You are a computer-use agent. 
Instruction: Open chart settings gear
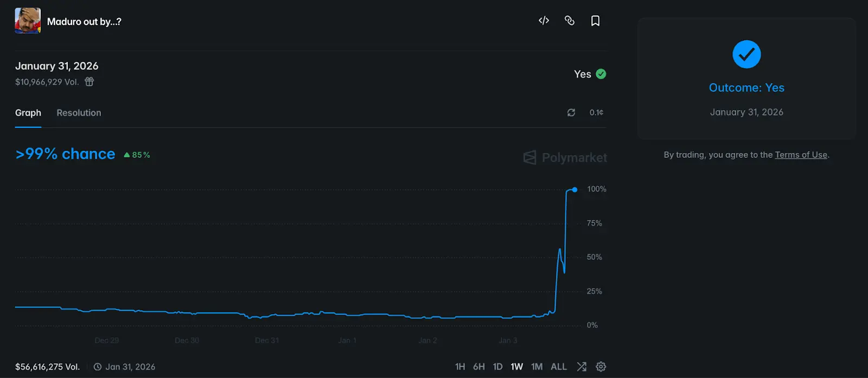(x=601, y=367)
